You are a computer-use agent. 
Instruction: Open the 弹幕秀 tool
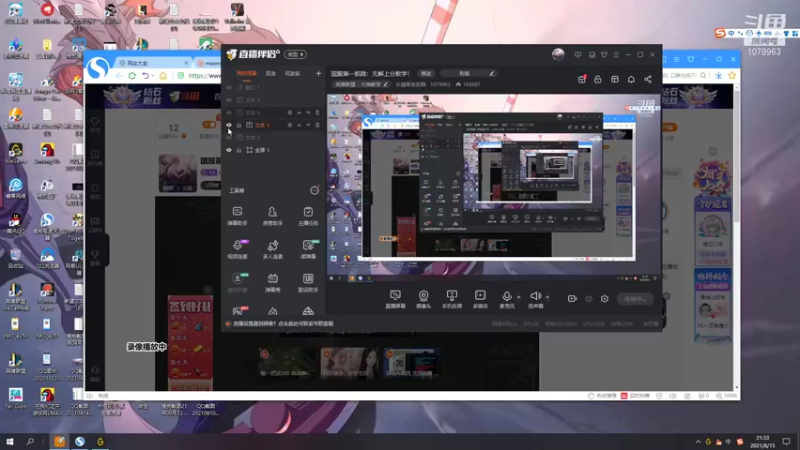click(x=272, y=282)
